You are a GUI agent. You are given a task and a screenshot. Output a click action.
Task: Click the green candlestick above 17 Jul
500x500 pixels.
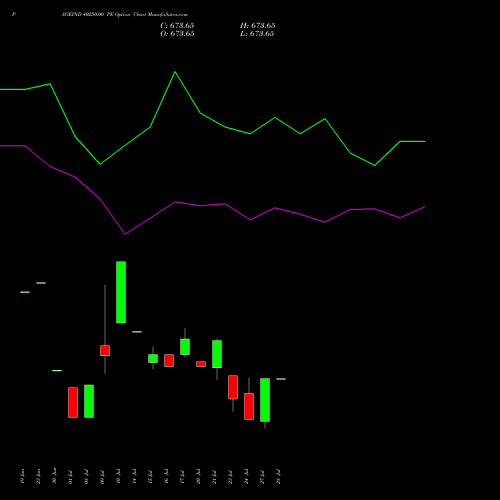(185, 347)
